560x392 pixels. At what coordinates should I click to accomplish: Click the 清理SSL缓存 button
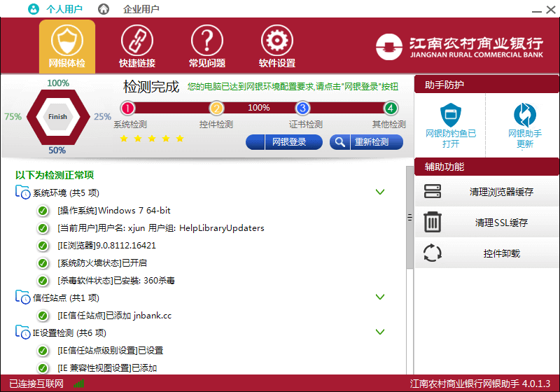(x=487, y=223)
